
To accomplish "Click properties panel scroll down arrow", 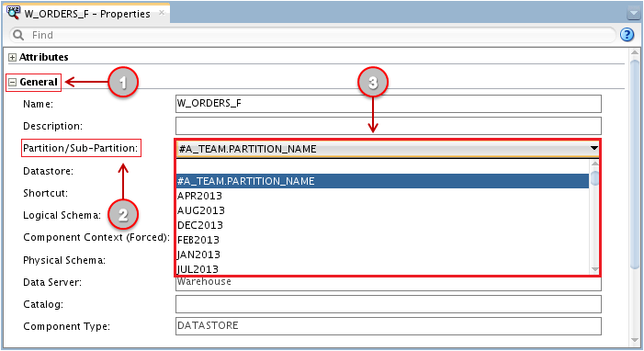I will (x=635, y=341).
